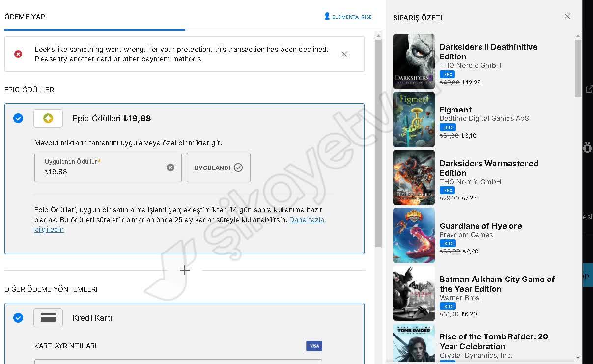Click the user profile icon ELEMENTA_RISE

pos(327,17)
